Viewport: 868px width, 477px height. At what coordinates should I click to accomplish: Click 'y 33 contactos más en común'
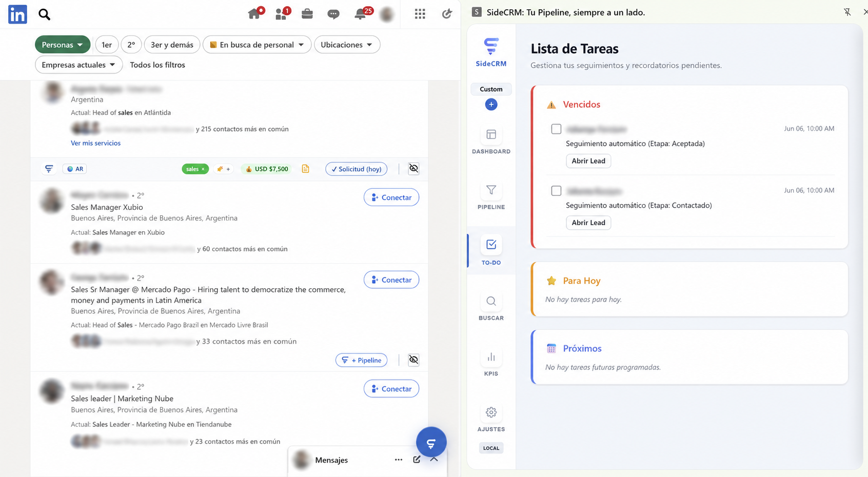tap(246, 341)
